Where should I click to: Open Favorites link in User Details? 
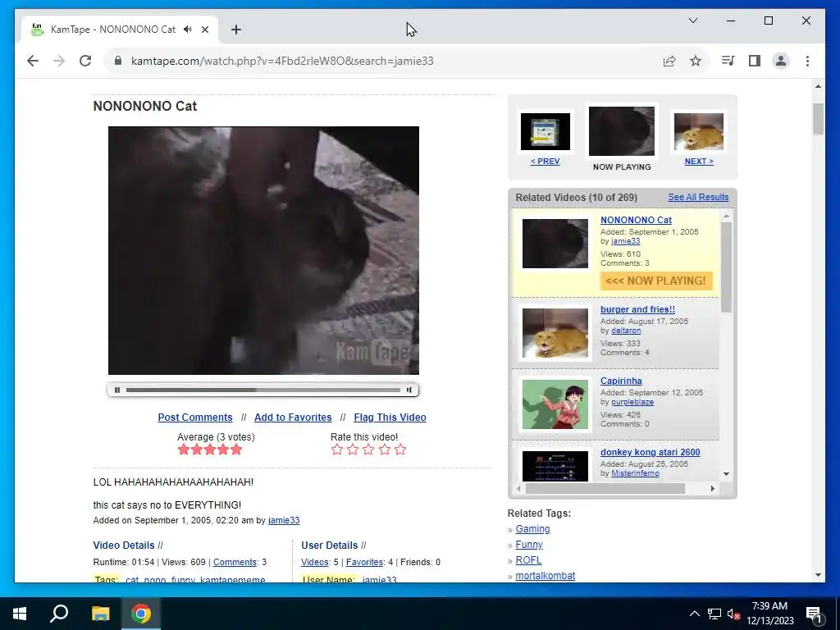(364, 562)
